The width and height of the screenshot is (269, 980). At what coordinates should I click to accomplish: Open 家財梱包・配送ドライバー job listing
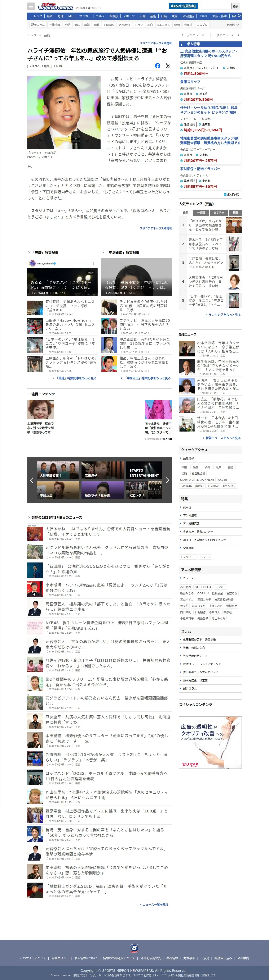[200, 169]
